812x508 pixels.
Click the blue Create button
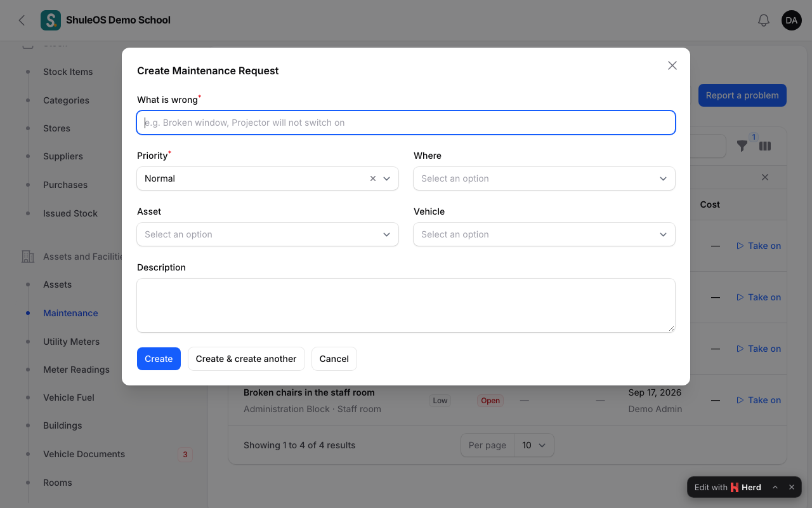159,359
